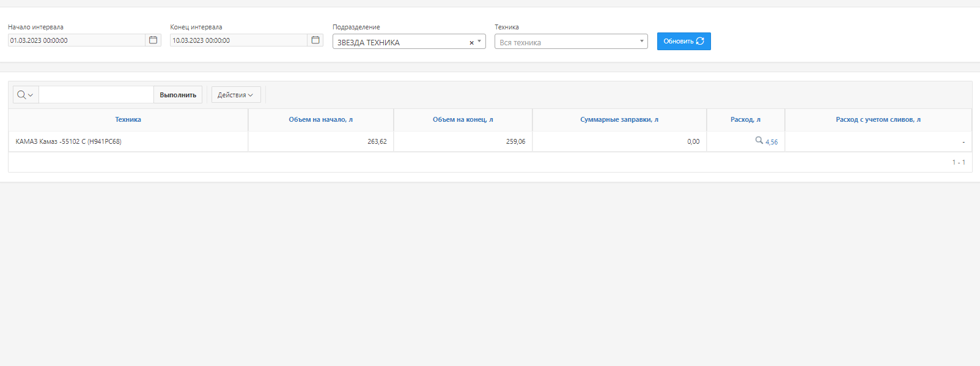
Task: Sort by Объем на начало column
Action: pyautogui.click(x=320, y=120)
